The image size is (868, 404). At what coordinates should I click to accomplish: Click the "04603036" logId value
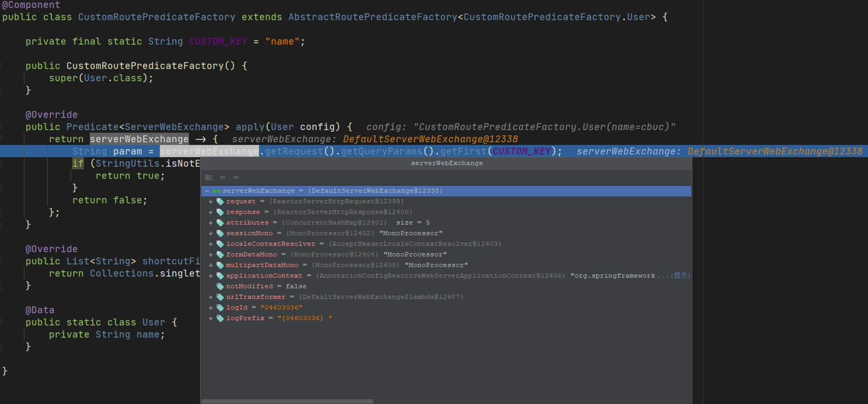coord(281,308)
